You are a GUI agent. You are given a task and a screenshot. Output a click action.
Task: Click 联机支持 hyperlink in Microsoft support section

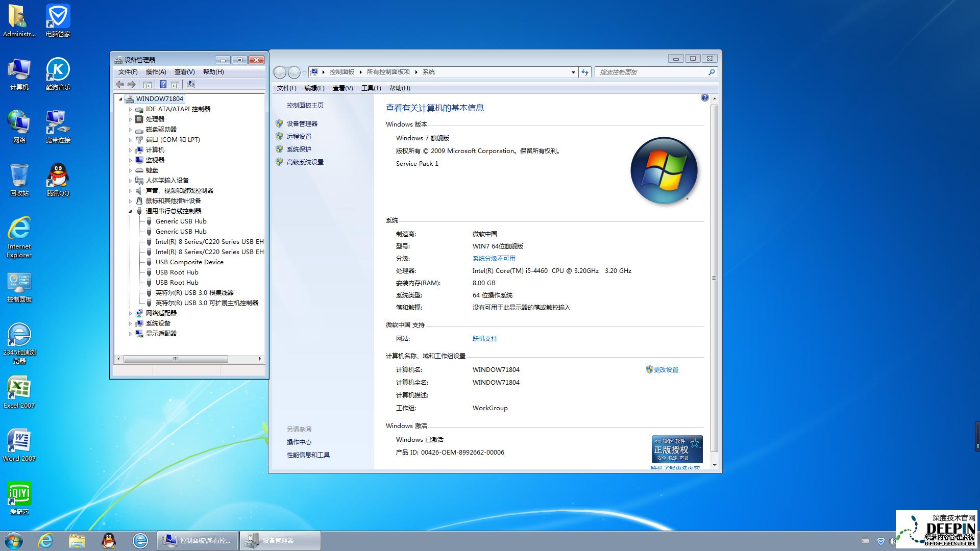[483, 338]
